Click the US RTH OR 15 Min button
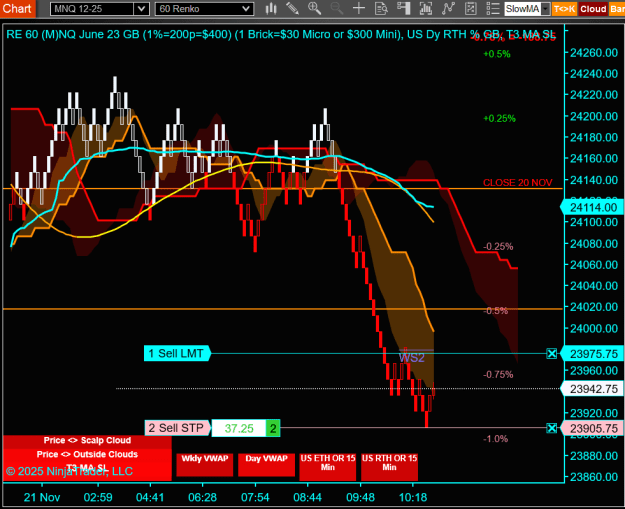This screenshot has height=509, width=625. [x=389, y=466]
